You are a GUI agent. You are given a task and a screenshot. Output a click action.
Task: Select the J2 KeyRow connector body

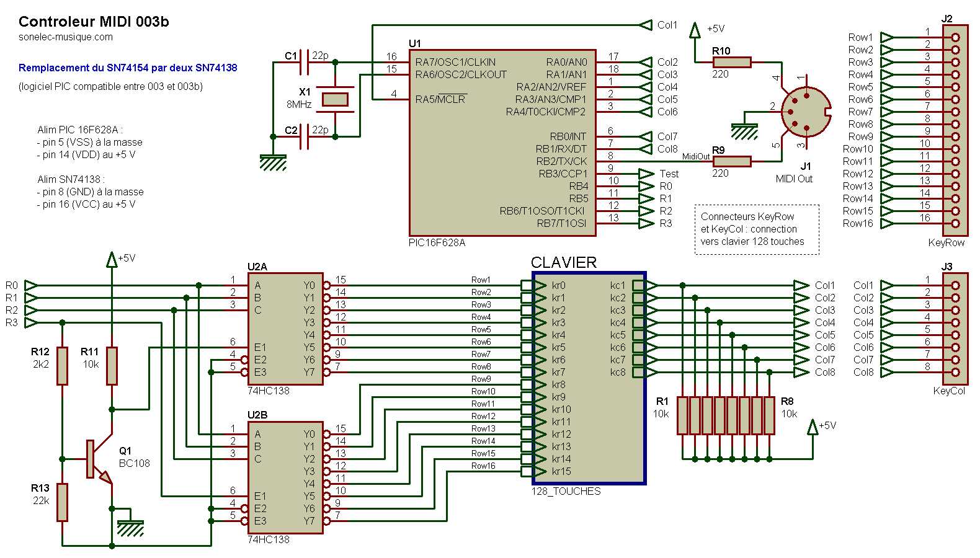tap(955, 130)
